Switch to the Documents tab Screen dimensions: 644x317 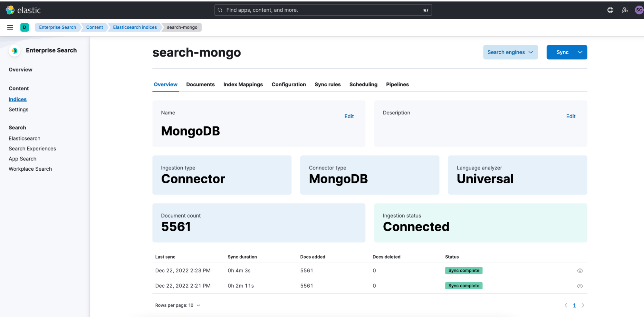200,84
